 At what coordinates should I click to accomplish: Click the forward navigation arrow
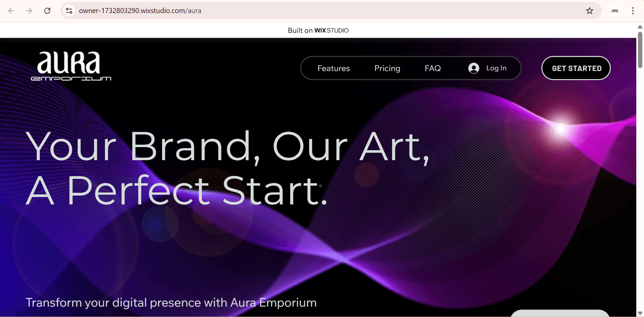point(29,11)
